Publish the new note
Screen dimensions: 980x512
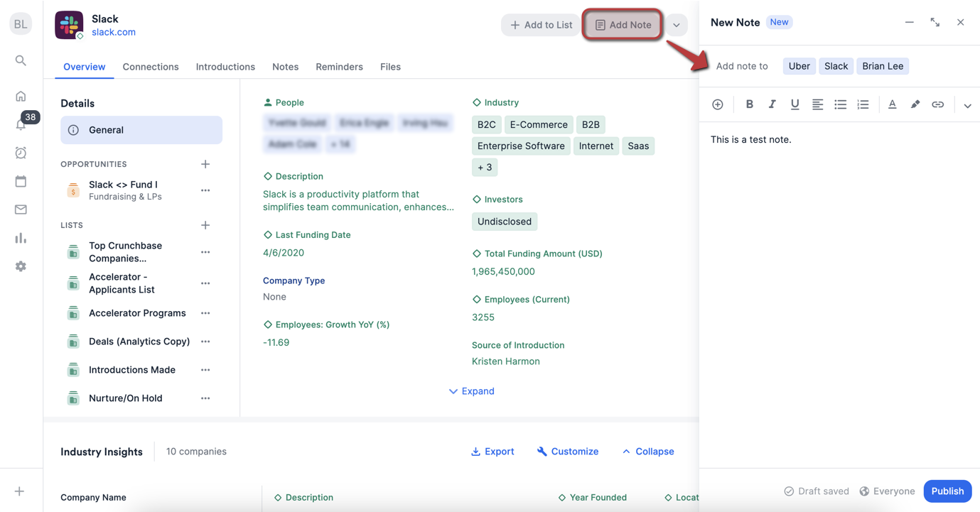coord(947,491)
